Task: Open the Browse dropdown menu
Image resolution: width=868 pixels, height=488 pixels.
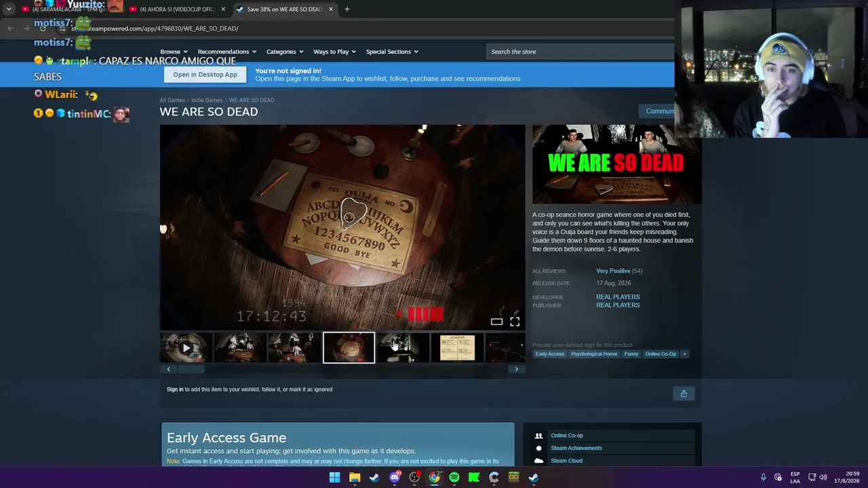Action: click(173, 52)
